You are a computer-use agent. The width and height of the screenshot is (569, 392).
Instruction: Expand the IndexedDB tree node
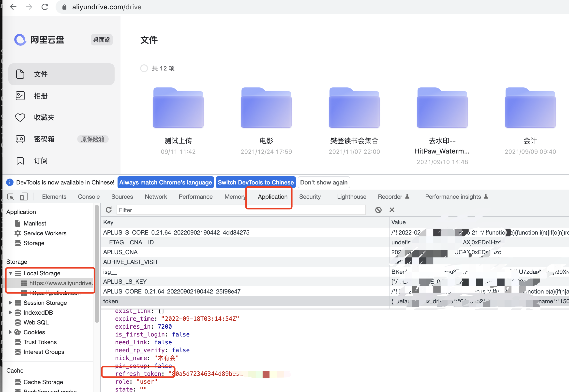tap(11, 312)
